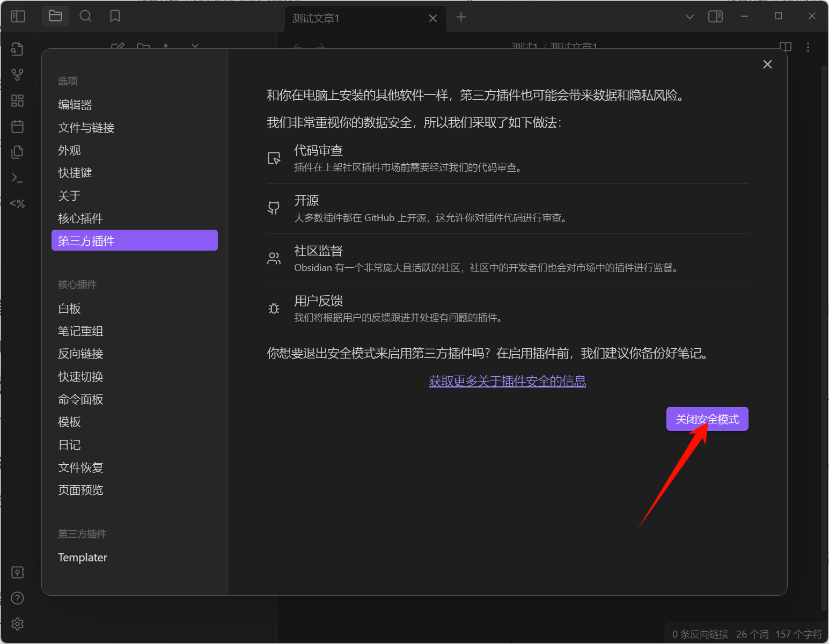Close the 测试文章1 tab

tap(433, 18)
